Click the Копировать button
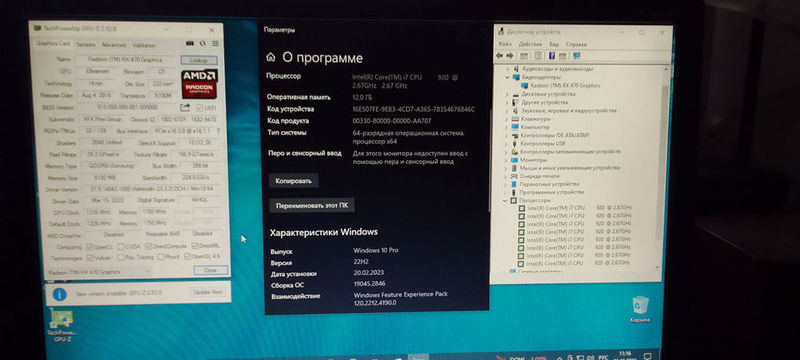This screenshot has height=360, width=800. coord(294,181)
